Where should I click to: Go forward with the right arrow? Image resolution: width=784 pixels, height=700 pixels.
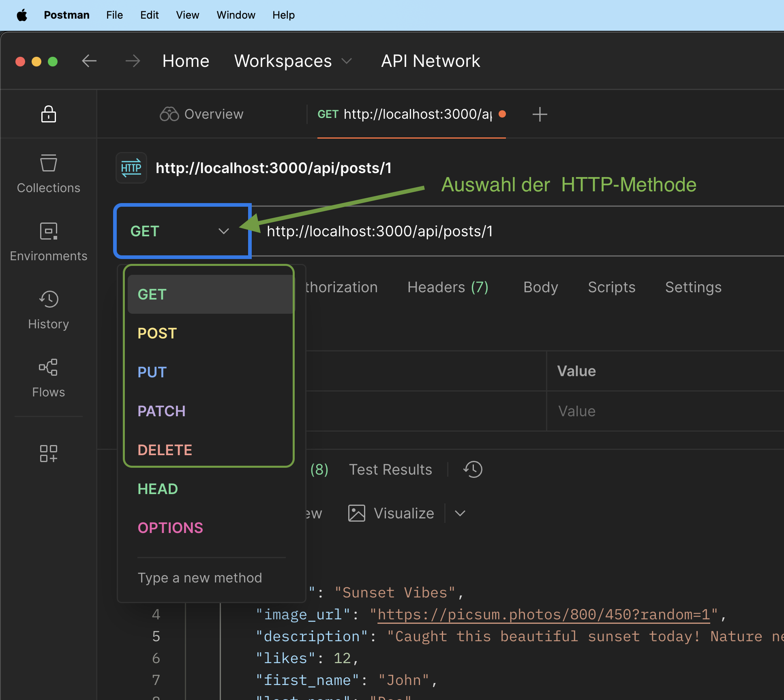click(x=133, y=61)
